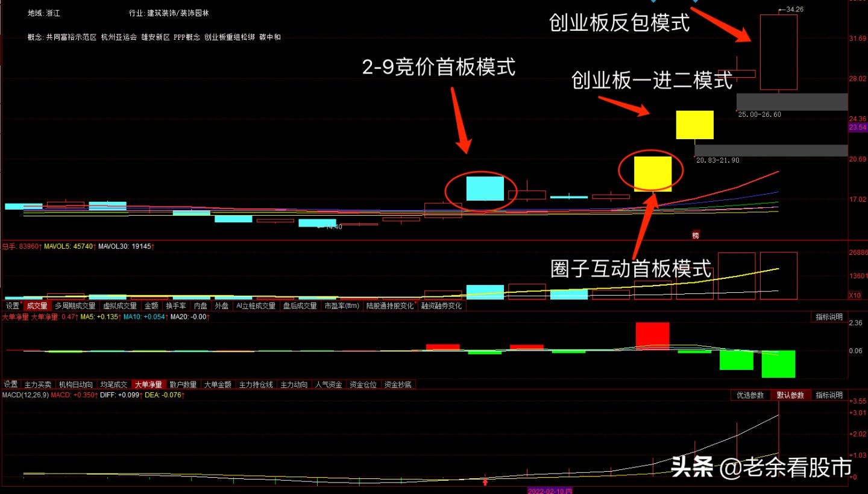
Task: Open 设置 for the 大单净量 panel
Action: pyautogui.click(x=11, y=384)
